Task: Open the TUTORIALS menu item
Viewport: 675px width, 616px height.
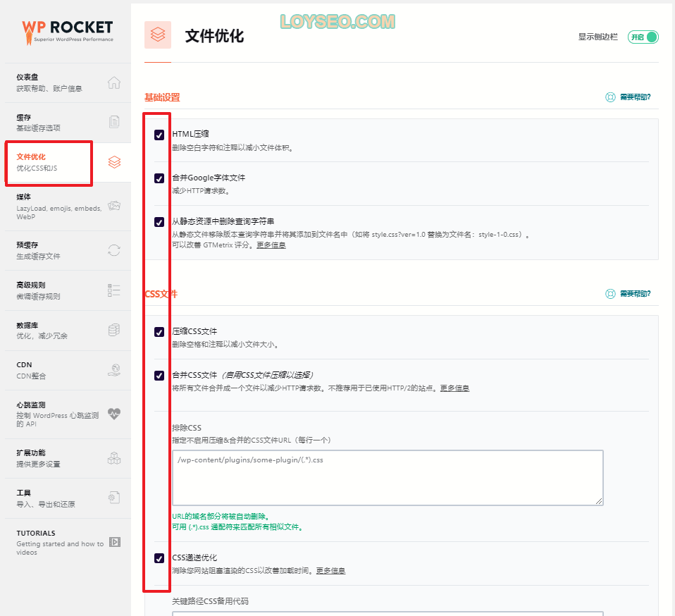Action: (68, 543)
